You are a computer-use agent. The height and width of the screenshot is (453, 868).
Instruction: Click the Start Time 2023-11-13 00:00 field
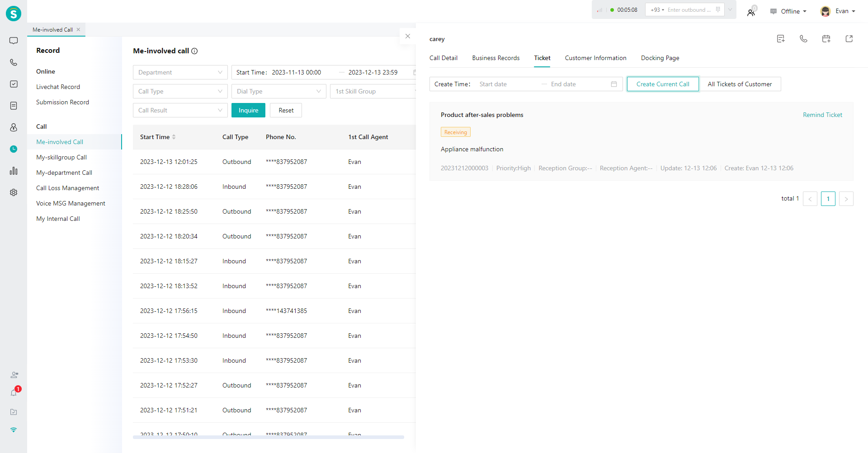296,72
